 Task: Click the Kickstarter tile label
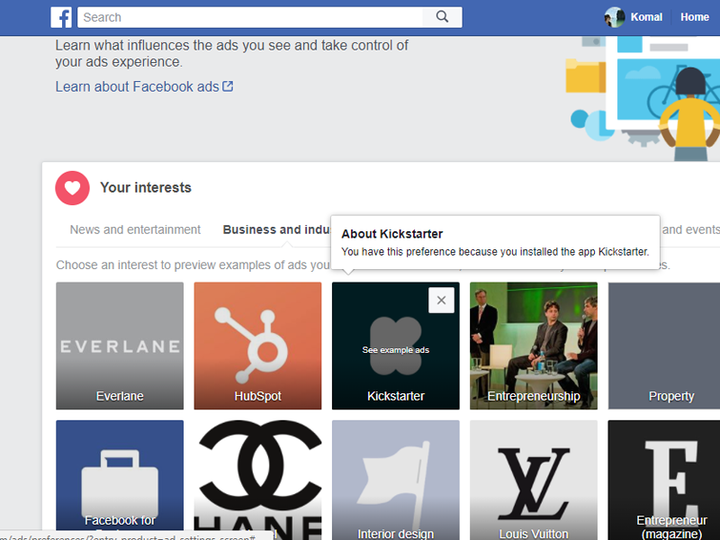395,396
